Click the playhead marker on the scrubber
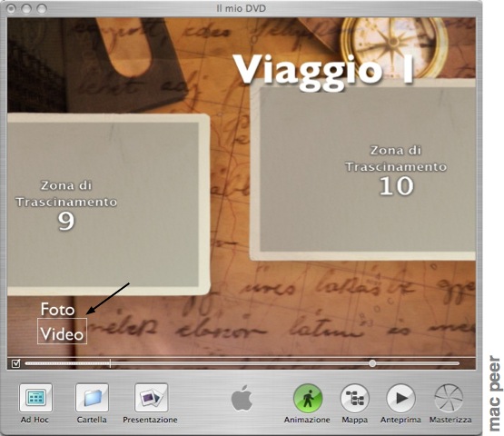 (110, 363)
